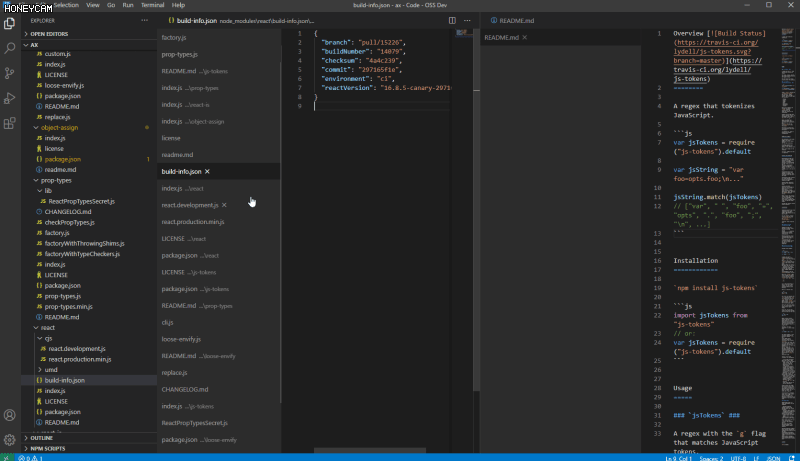Select README.md header tab in right group

[512, 20]
